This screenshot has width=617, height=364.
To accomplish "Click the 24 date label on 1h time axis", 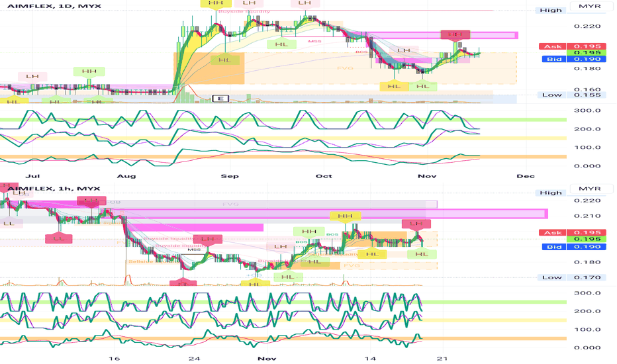I will [194, 359].
